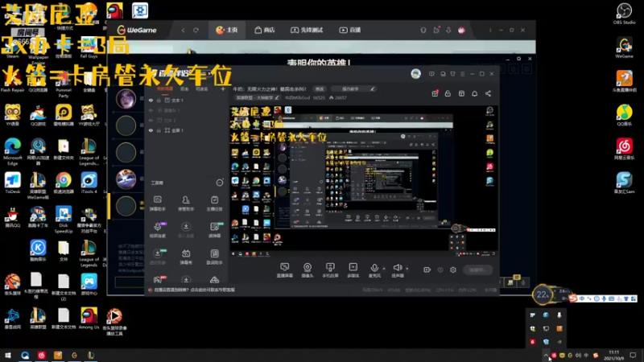Open the Windows Start button
This screenshot has width=644, height=362.
(8, 355)
